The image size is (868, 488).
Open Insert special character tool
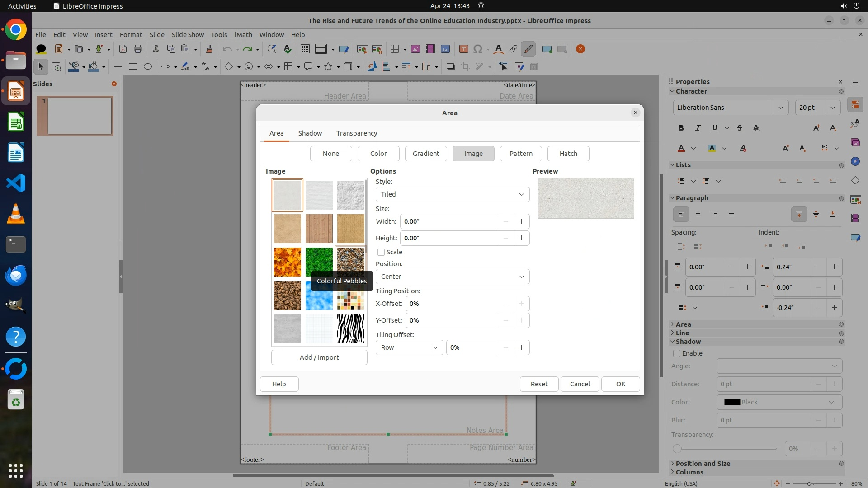tap(478, 49)
